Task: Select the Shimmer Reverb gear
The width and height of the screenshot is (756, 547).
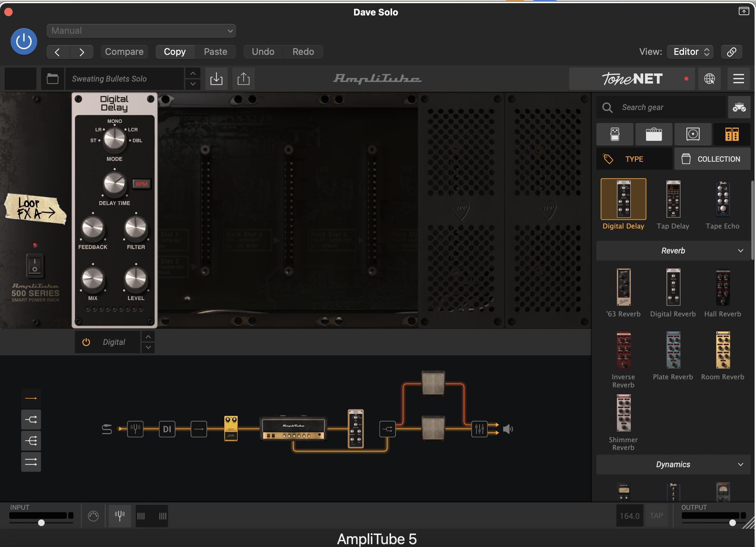Action: tap(623, 413)
